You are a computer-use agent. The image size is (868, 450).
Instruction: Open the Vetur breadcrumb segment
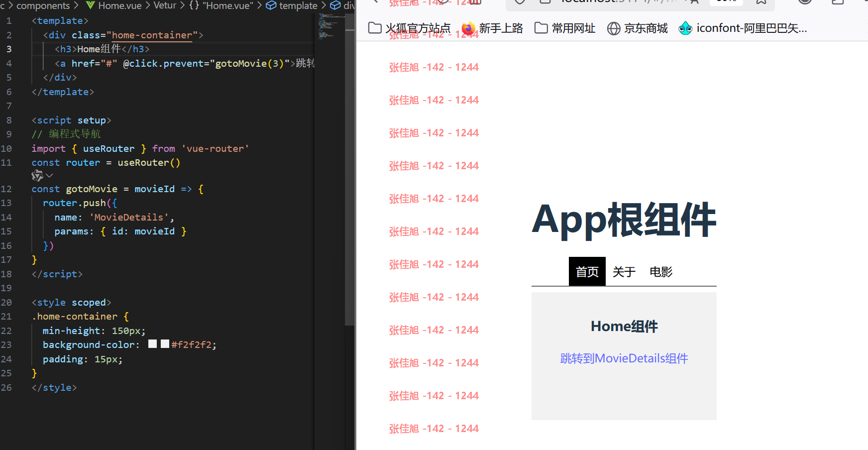165,5
